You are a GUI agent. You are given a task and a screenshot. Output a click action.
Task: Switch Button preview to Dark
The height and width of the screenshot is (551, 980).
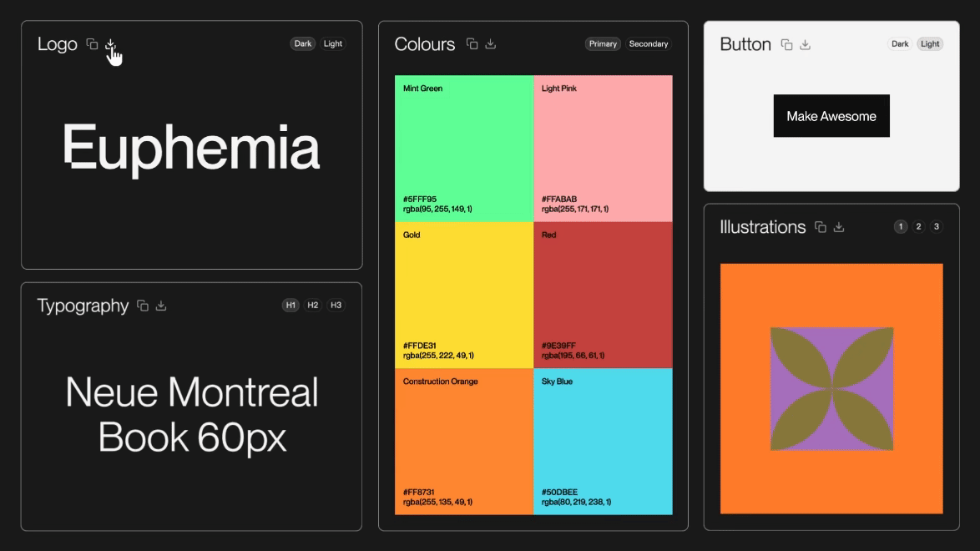pos(900,44)
